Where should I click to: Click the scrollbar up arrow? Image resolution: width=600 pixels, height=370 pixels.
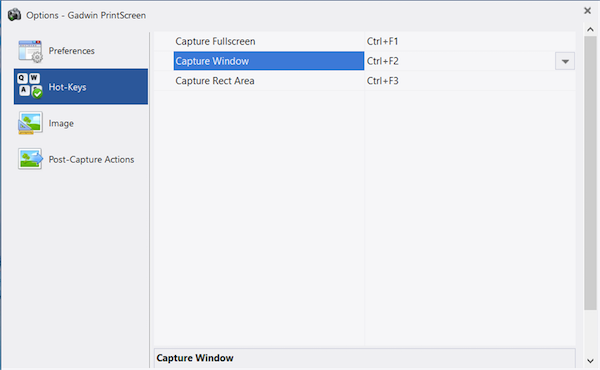coord(590,29)
